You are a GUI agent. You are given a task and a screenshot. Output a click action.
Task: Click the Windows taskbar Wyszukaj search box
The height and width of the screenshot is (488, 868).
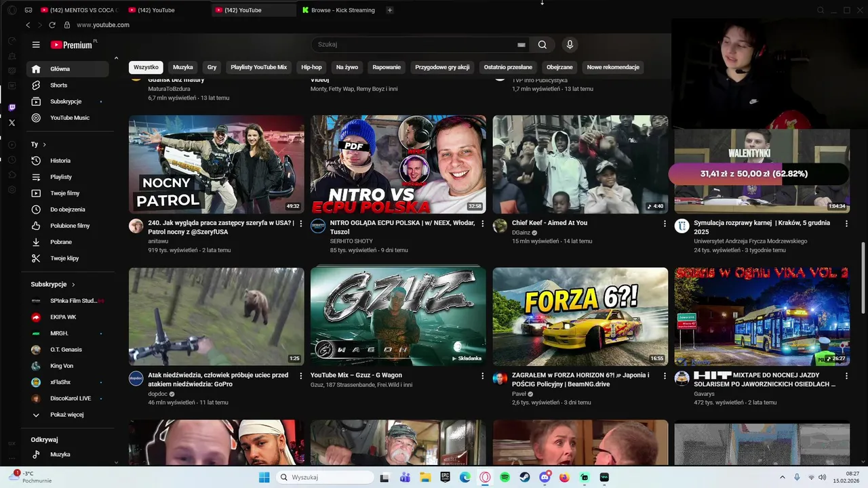coord(324,477)
